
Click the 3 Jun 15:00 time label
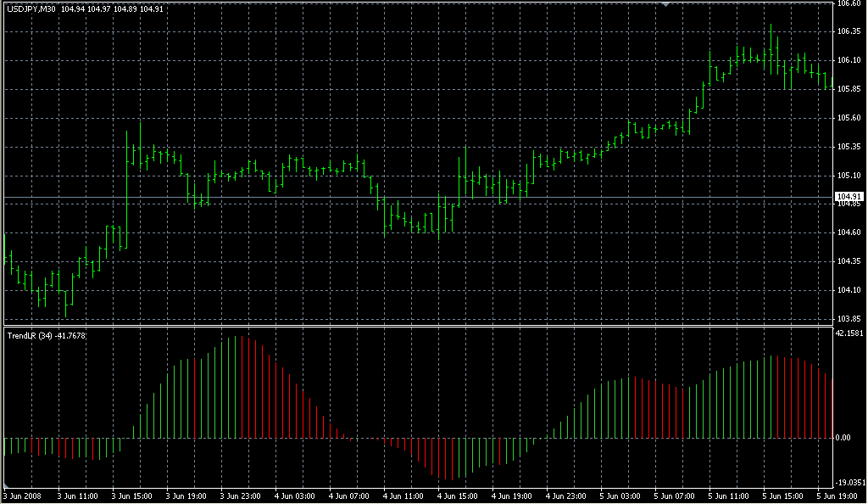(131, 496)
